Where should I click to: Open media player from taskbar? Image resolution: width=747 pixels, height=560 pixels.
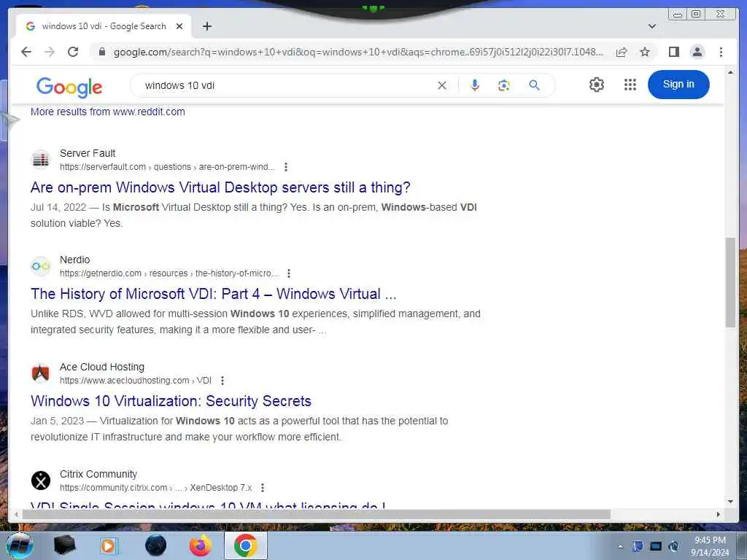coord(108,545)
